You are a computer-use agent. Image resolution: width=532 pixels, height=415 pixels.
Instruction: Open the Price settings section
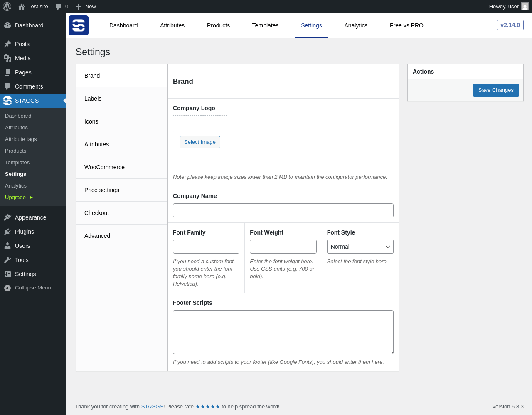[102, 190]
